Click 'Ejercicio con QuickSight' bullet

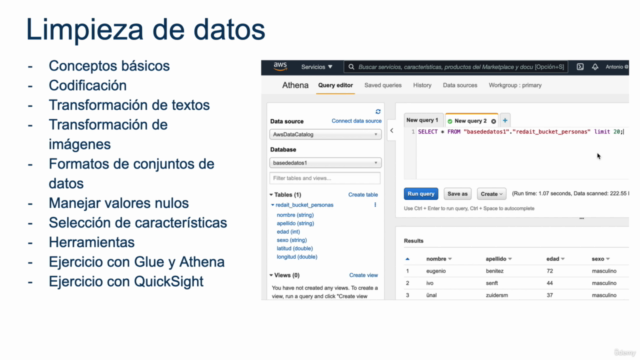click(x=126, y=282)
